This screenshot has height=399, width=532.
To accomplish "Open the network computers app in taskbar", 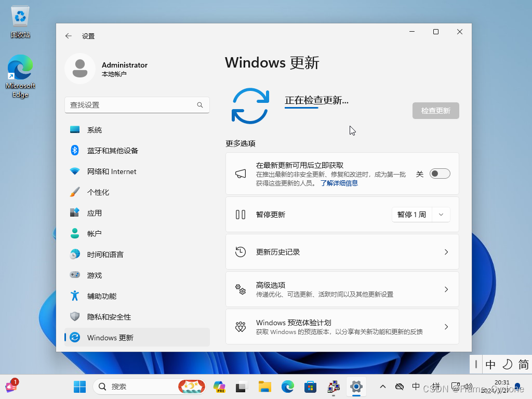I will pyautogui.click(x=334, y=387).
